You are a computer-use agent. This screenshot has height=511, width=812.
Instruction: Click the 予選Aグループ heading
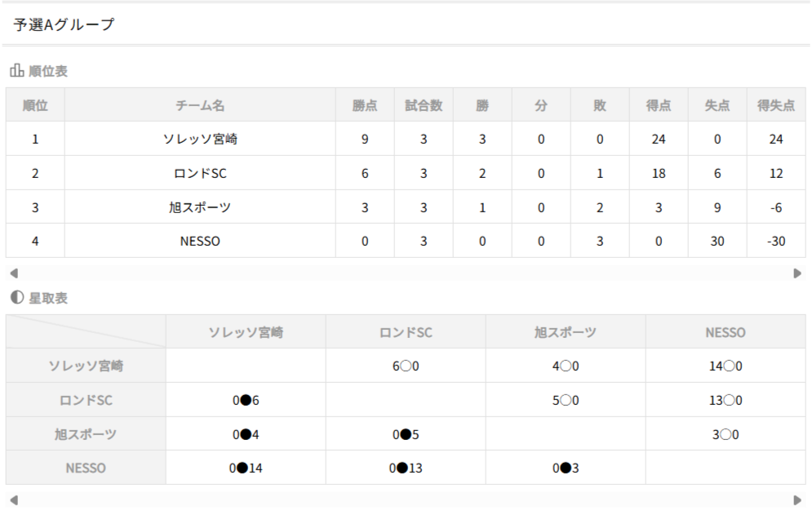64,25
